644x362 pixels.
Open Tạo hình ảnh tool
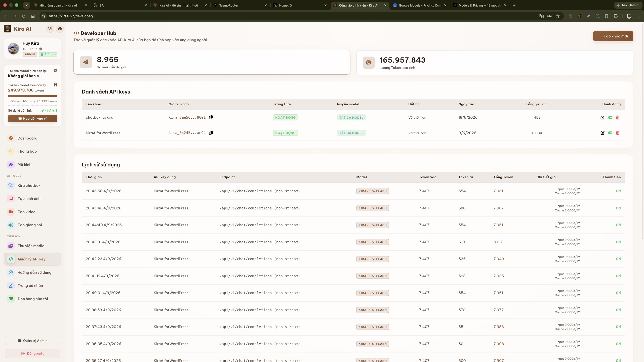(x=32, y=199)
